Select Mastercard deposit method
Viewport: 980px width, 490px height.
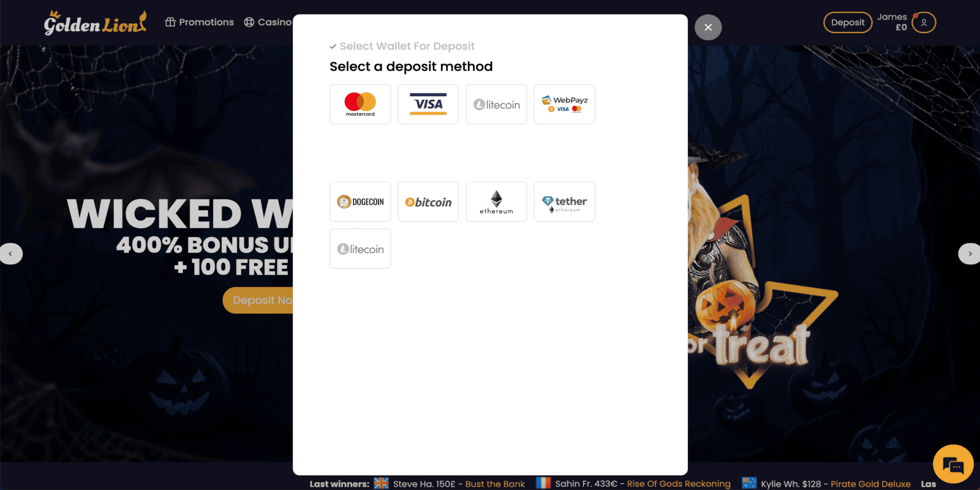(360, 104)
